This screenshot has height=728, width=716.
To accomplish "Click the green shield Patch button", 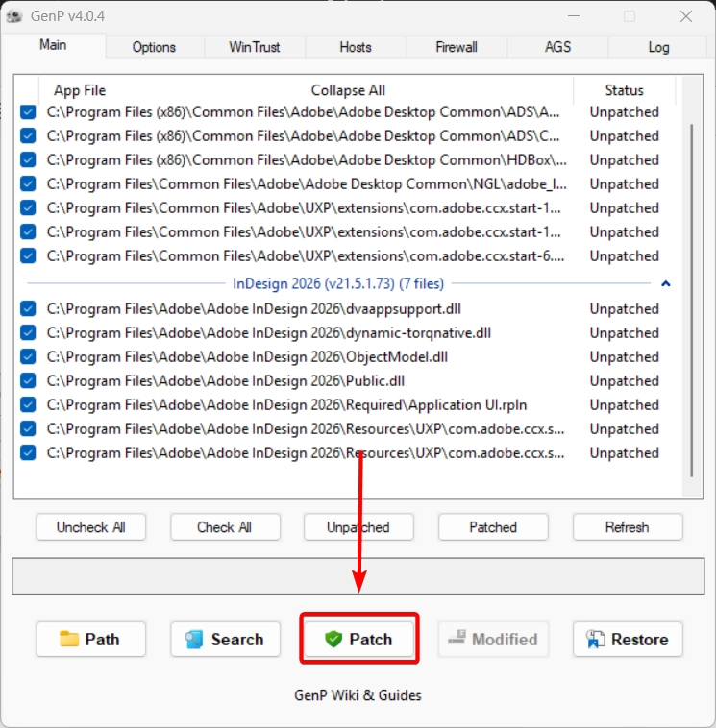I will (x=359, y=640).
